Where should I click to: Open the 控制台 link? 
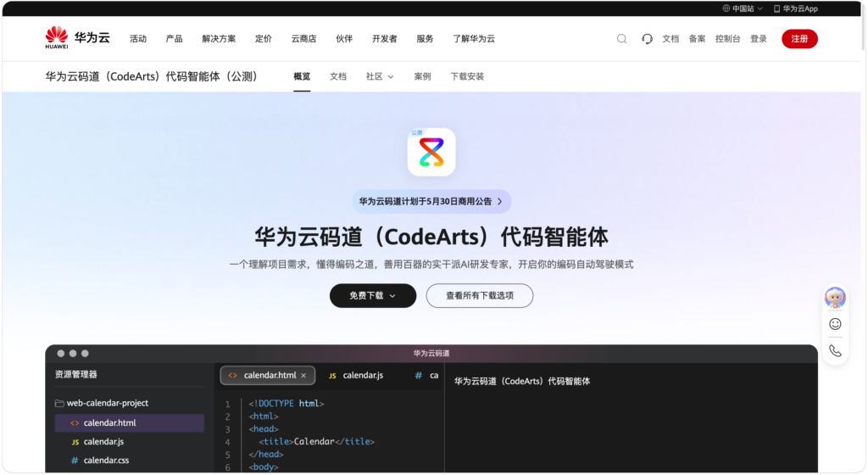[727, 39]
